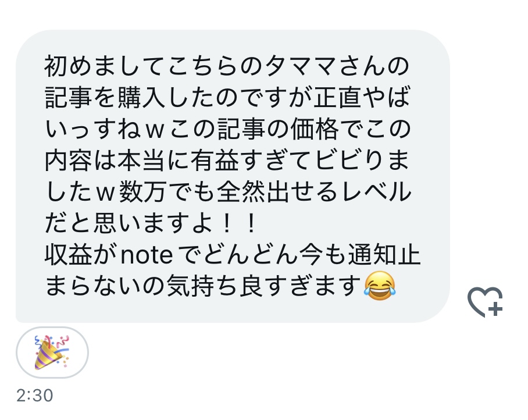Image resolution: width=528 pixels, height=420 pixels.
Task: Tap the party popper reaction emoji
Action: point(52,353)
